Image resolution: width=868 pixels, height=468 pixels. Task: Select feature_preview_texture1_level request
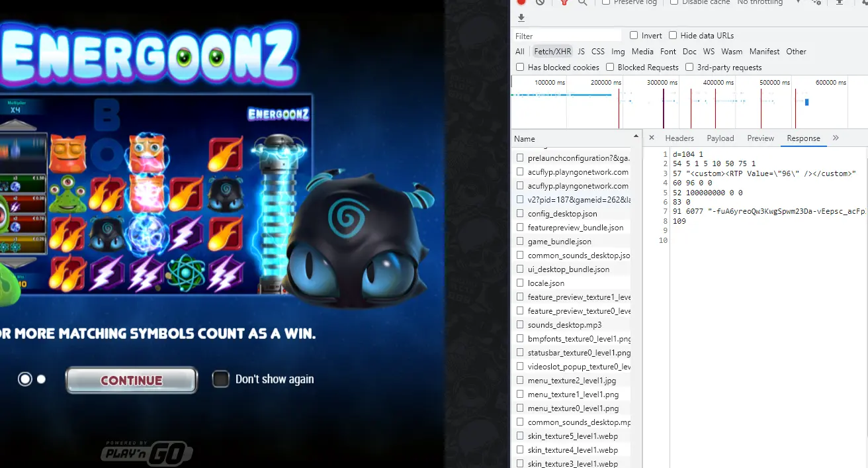tap(572, 297)
